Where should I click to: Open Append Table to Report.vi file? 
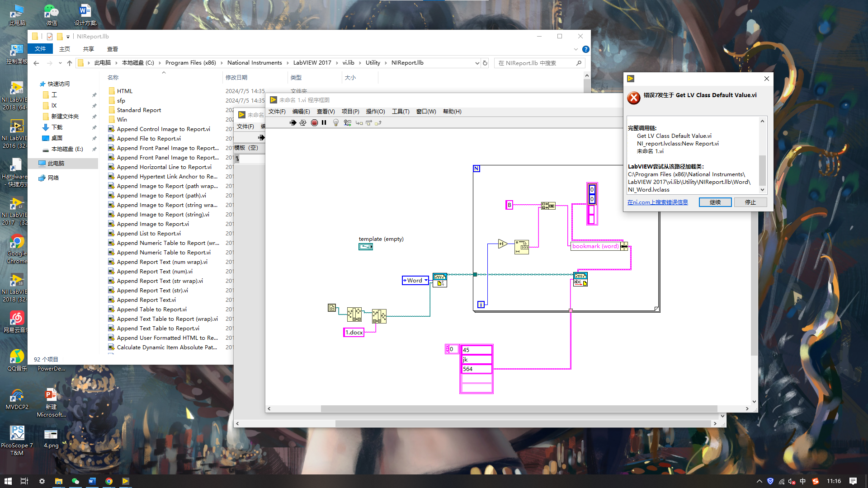(151, 310)
